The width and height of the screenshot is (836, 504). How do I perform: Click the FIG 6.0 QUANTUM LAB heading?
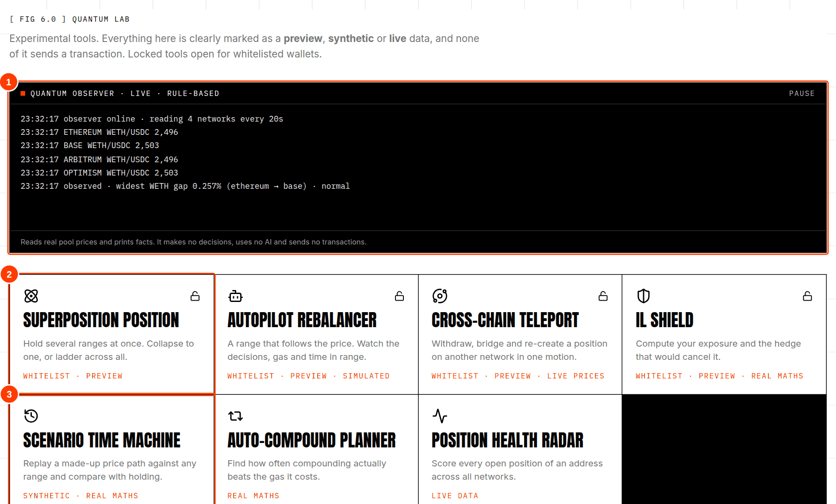tap(69, 19)
